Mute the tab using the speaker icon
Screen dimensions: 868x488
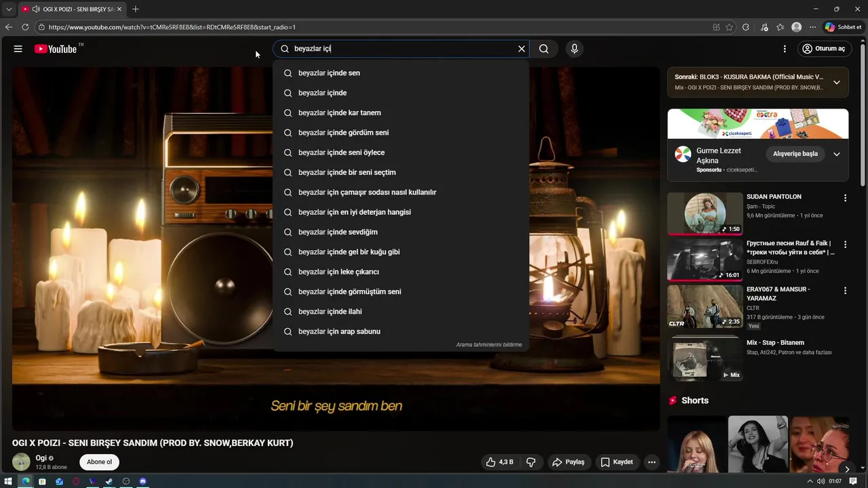pyautogui.click(x=35, y=9)
